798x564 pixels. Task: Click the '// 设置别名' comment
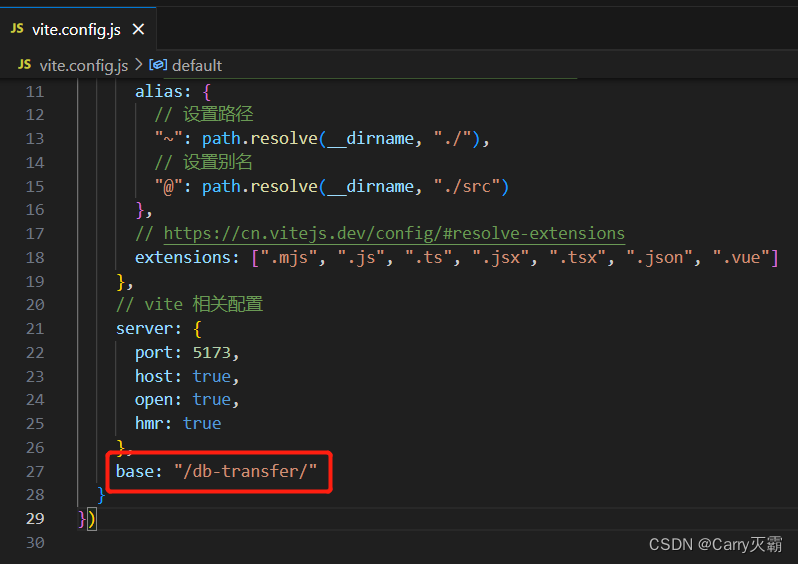204,162
